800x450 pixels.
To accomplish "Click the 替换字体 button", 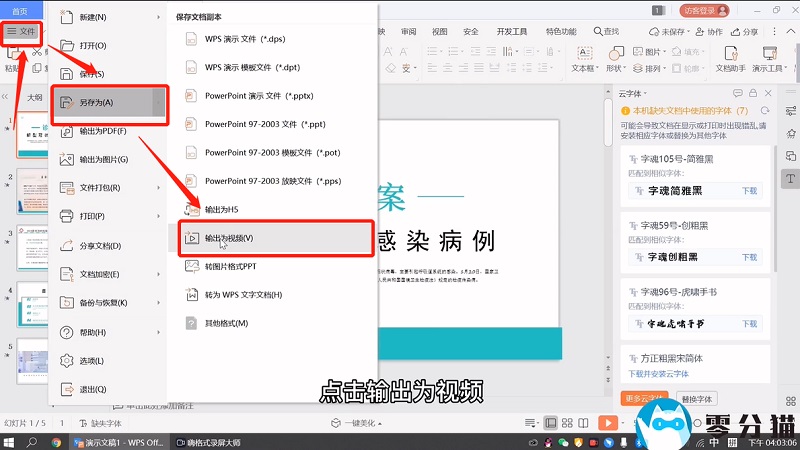I will [696, 398].
